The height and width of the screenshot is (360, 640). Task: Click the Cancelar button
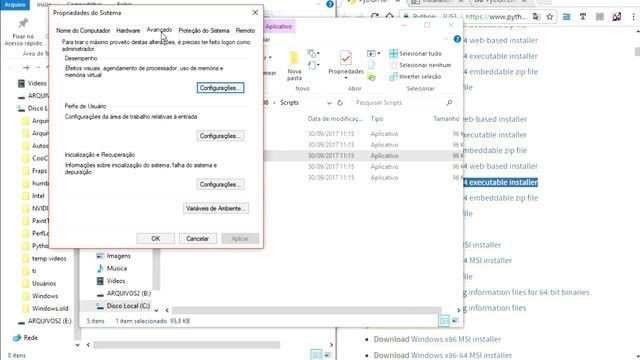click(x=198, y=238)
